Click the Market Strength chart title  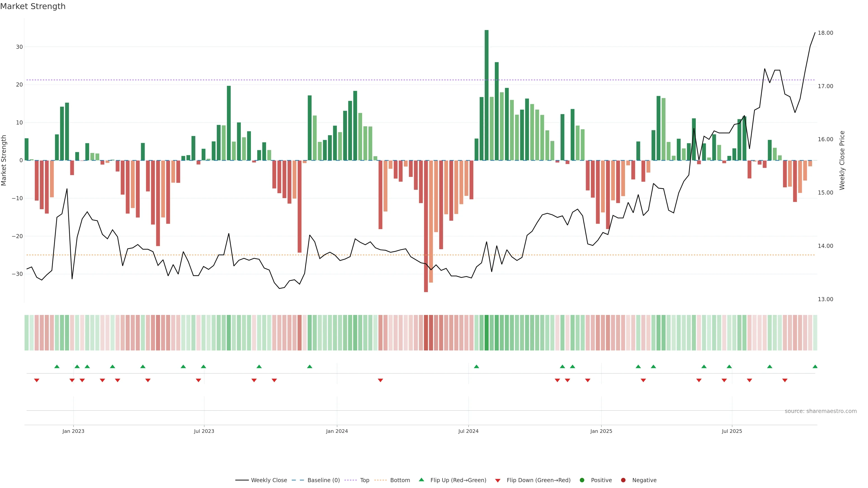[x=33, y=6]
